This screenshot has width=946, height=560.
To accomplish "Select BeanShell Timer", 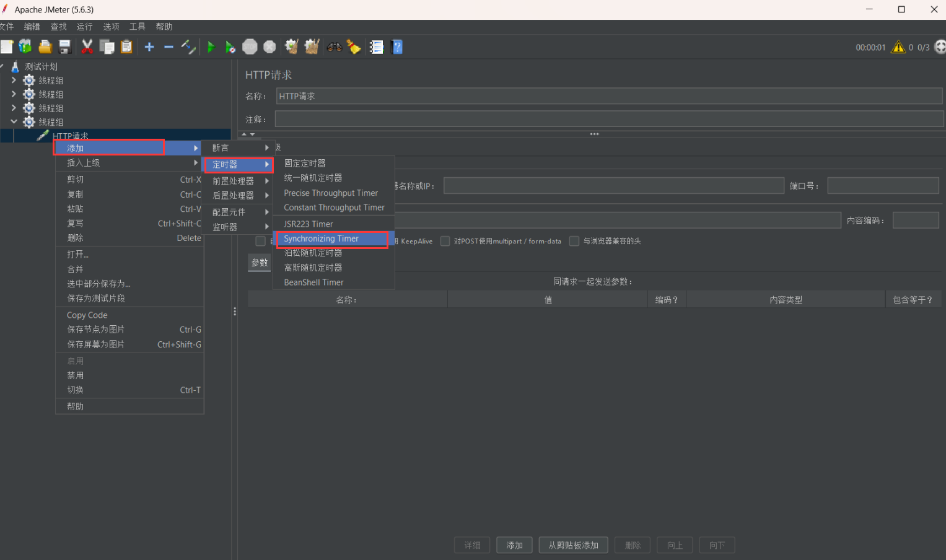I will click(333, 282).
